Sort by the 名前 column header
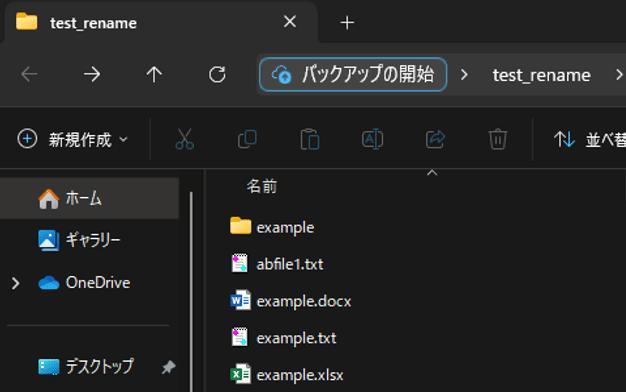Viewport: 626px width, 392px height. [262, 186]
